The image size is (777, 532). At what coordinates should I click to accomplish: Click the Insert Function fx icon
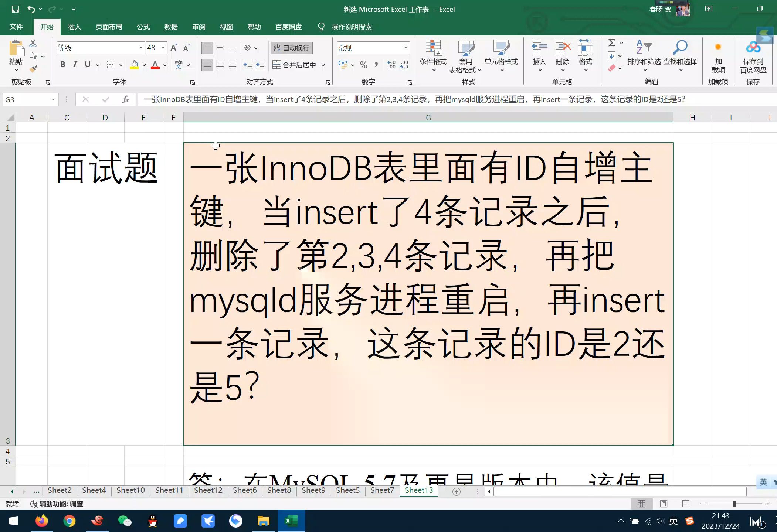click(x=125, y=99)
